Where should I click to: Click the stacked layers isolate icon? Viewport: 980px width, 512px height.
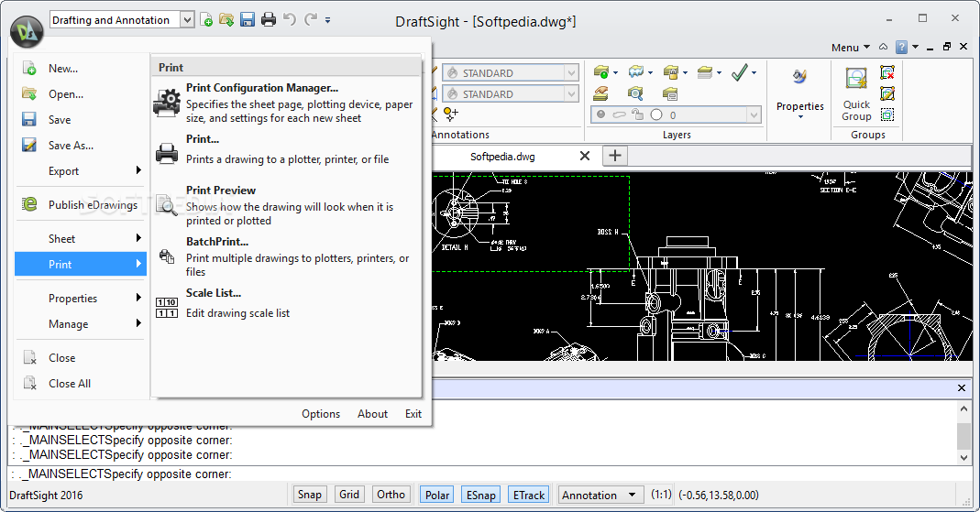coord(705,72)
